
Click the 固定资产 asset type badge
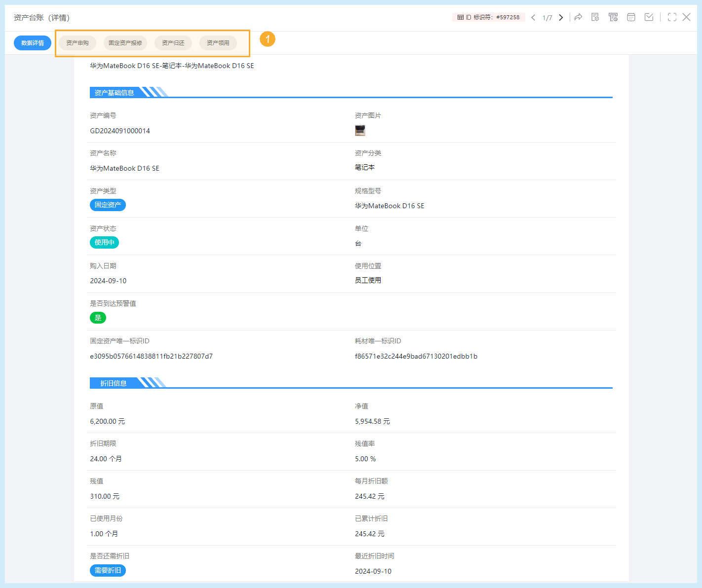(x=108, y=205)
